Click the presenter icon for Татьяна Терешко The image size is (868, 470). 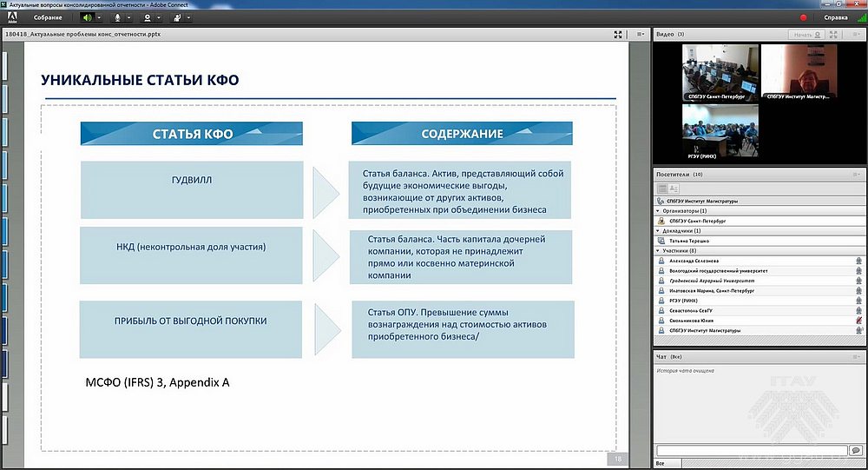point(661,242)
